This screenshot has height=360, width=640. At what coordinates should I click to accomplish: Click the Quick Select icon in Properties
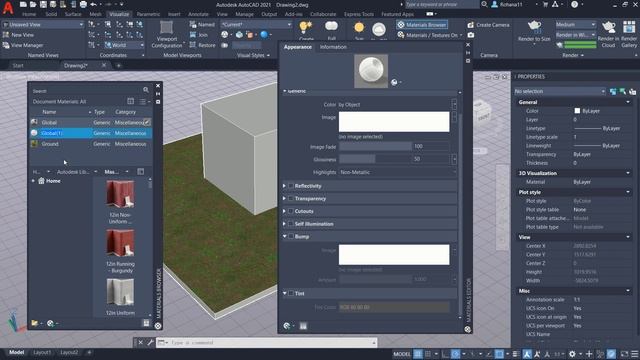[x=632, y=91]
